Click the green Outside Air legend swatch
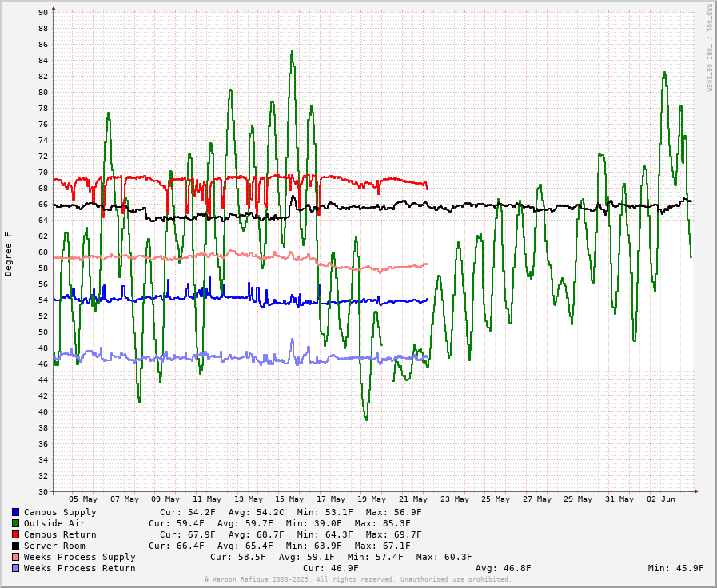The image size is (717, 588). tap(15, 523)
